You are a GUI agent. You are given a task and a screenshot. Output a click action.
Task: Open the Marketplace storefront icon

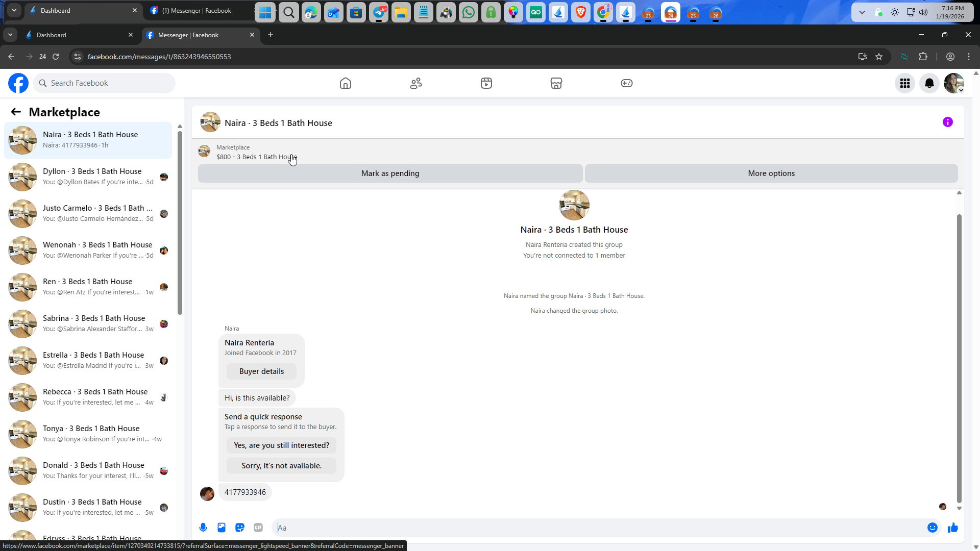[556, 83]
